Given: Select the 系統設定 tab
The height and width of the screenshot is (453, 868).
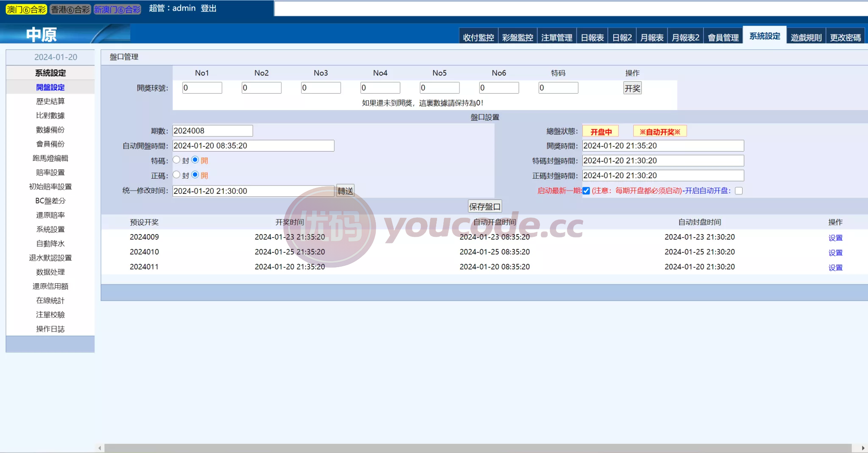Looking at the screenshot, I should (765, 36).
